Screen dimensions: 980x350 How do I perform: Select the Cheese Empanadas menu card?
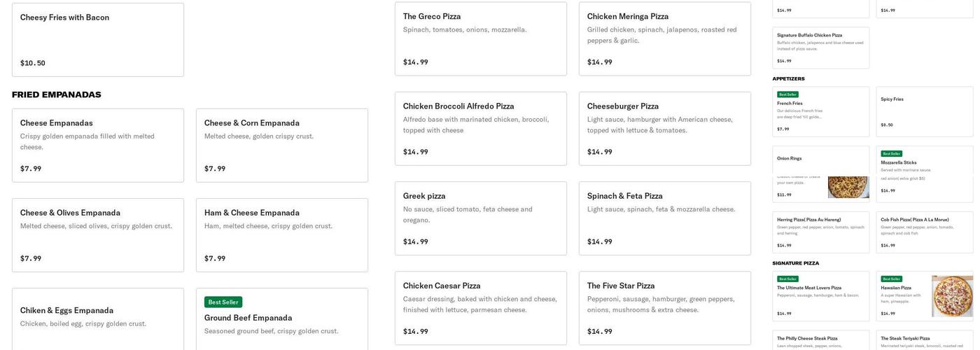click(x=97, y=145)
